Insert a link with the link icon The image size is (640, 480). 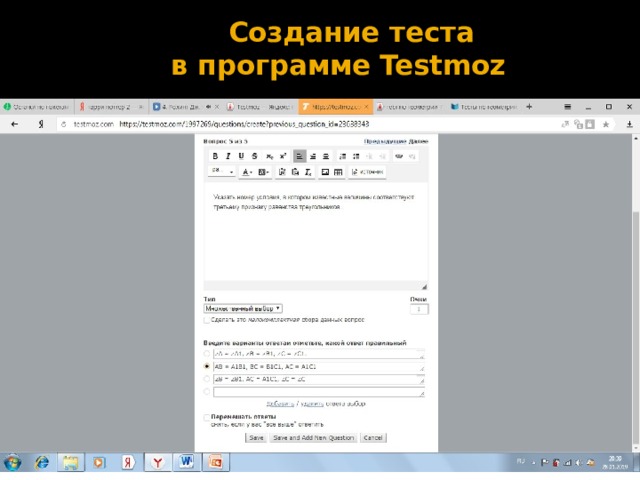click(x=399, y=156)
